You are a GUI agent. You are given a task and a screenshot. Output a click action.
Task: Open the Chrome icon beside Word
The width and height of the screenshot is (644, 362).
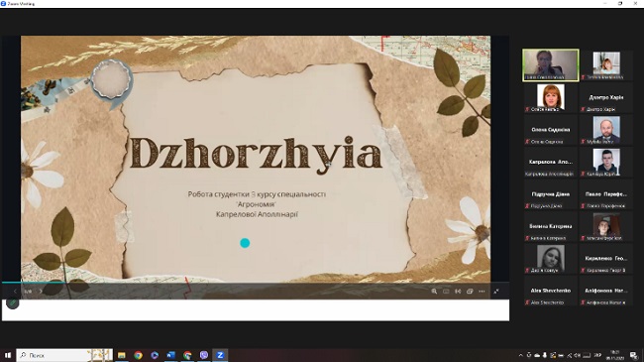coord(187,355)
